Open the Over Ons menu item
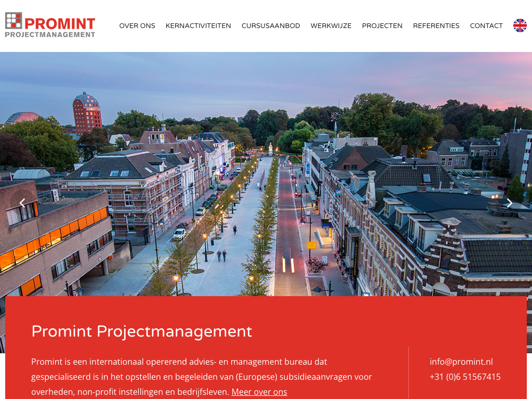The width and height of the screenshot is (532, 399). click(137, 26)
